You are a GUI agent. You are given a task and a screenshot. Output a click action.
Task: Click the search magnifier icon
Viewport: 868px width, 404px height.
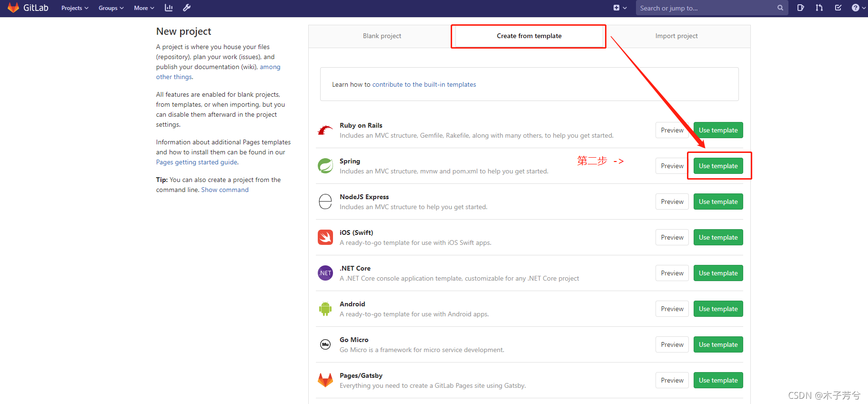click(780, 8)
